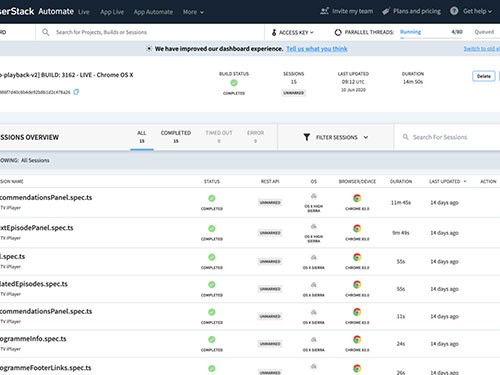Sort by Last Updated column arrow
Screen dimensions: 500x375
click(x=465, y=181)
